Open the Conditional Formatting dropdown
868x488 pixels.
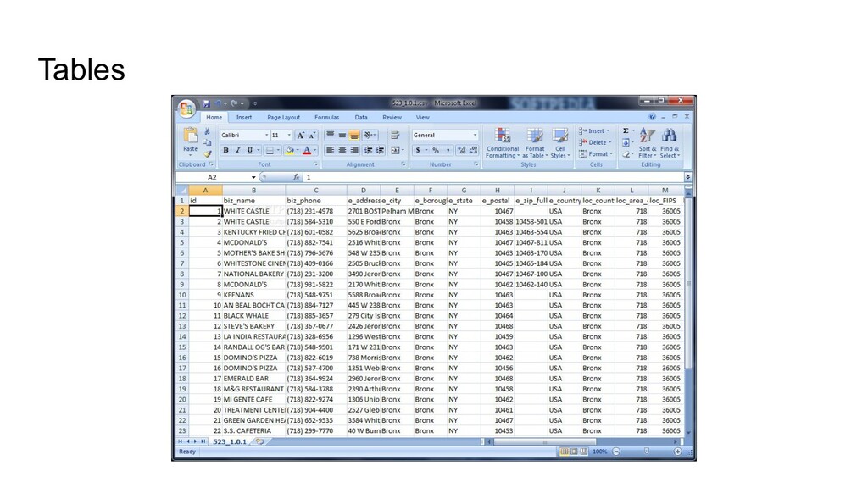503,142
